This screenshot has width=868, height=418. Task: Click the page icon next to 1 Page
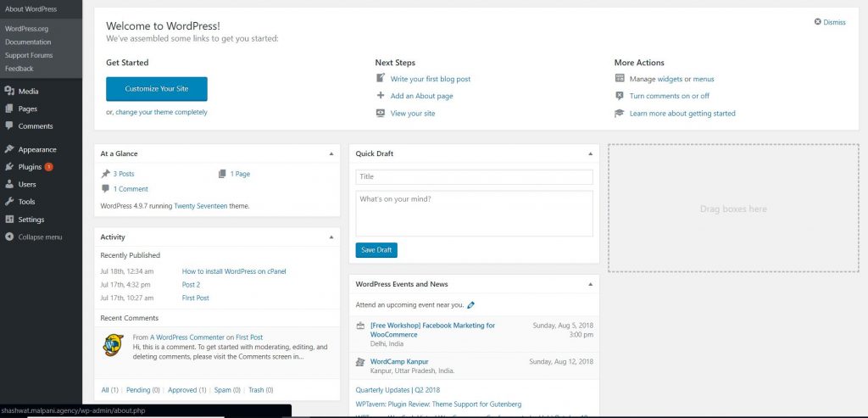tap(222, 174)
